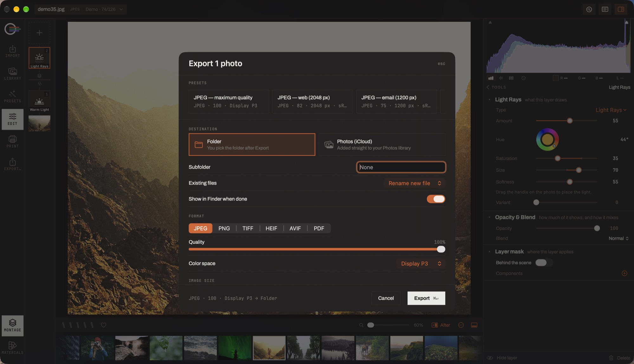This screenshot has width=634, height=364.
Task: Click Cancel in the export dialog
Action: pyautogui.click(x=386, y=298)
